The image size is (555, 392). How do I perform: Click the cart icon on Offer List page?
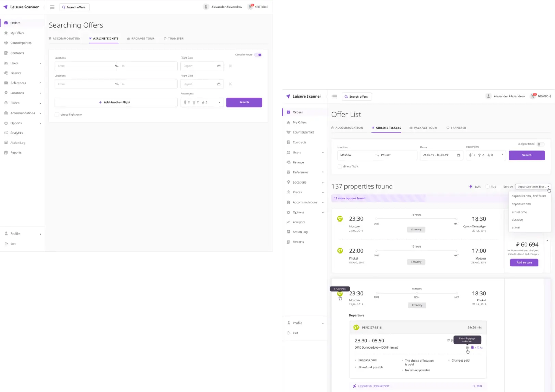click(x=533, y=96)
